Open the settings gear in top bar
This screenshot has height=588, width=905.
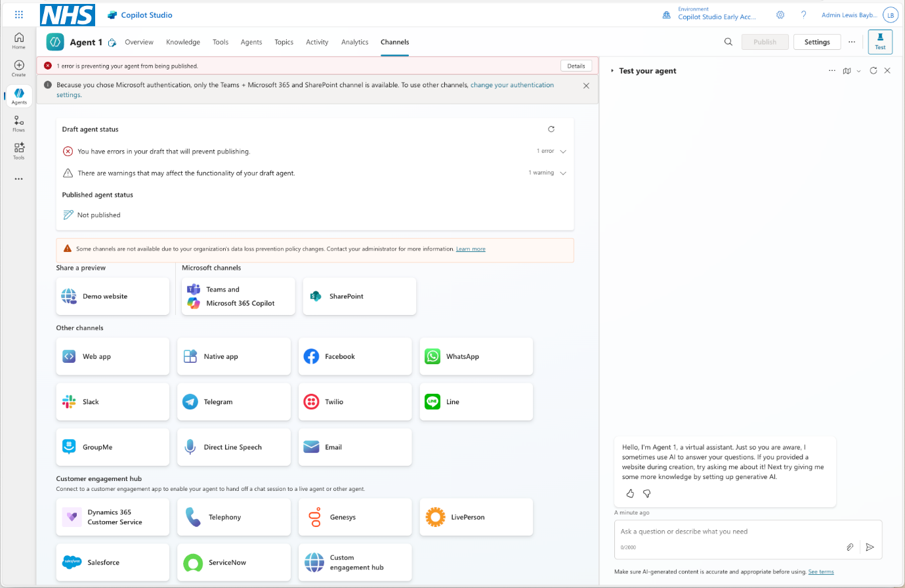780,15
